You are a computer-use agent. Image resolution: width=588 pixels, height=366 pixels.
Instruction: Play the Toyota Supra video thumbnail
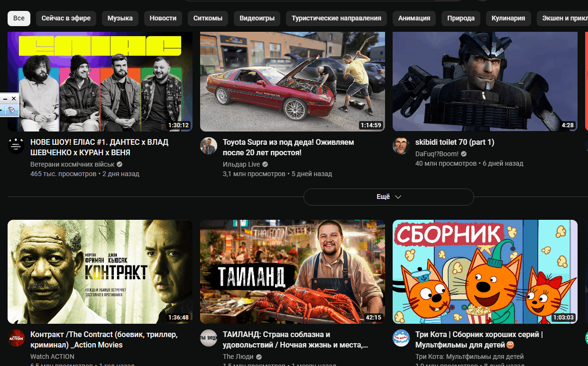[x=293, y=81]
